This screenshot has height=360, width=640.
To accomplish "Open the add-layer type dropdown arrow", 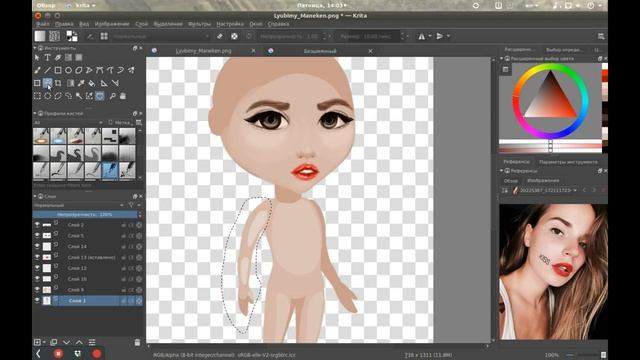I will (44, 342).
